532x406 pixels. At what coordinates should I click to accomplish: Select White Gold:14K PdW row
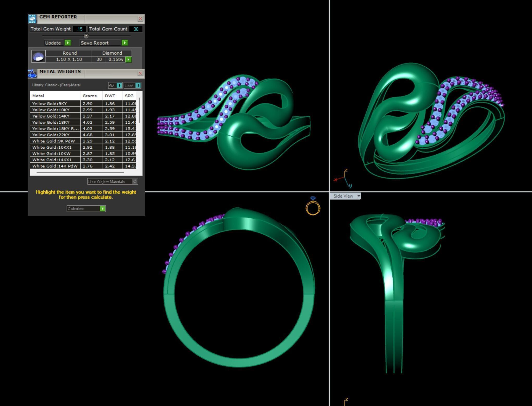[83, 166]
